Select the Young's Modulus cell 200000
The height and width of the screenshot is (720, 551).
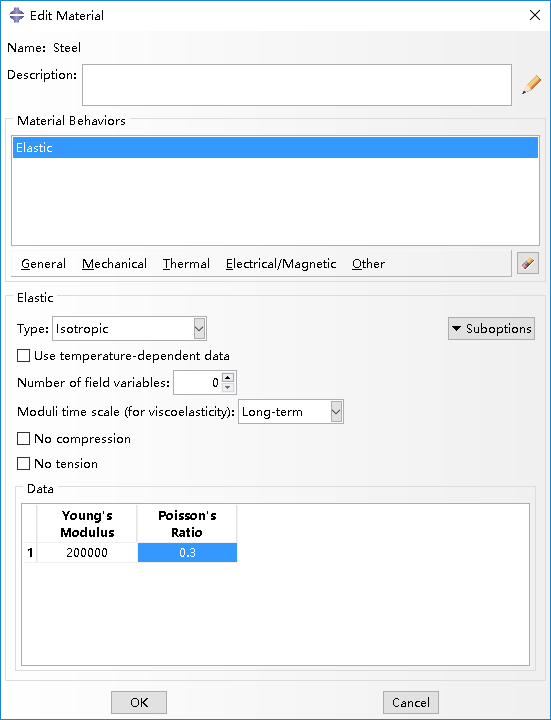point(87,552)
